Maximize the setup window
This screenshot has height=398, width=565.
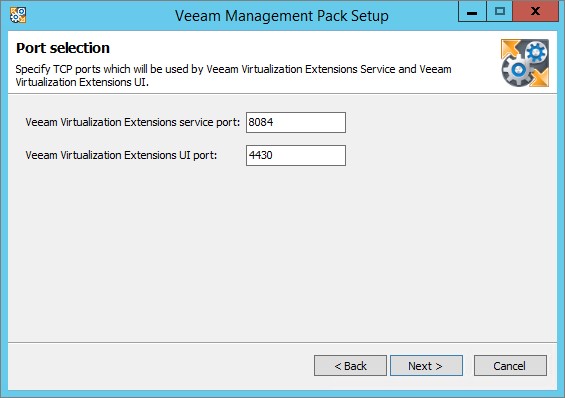[x=499, y=12]
